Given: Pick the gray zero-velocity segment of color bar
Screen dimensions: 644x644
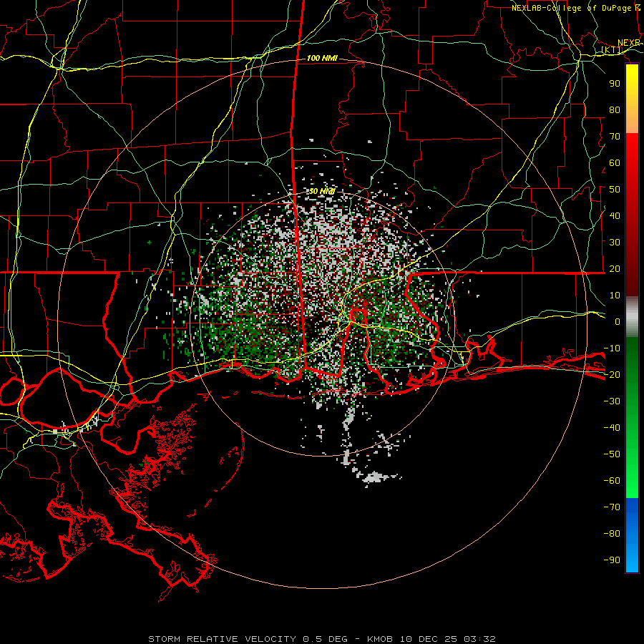Looking at the screenshot, I should (632, 317).
